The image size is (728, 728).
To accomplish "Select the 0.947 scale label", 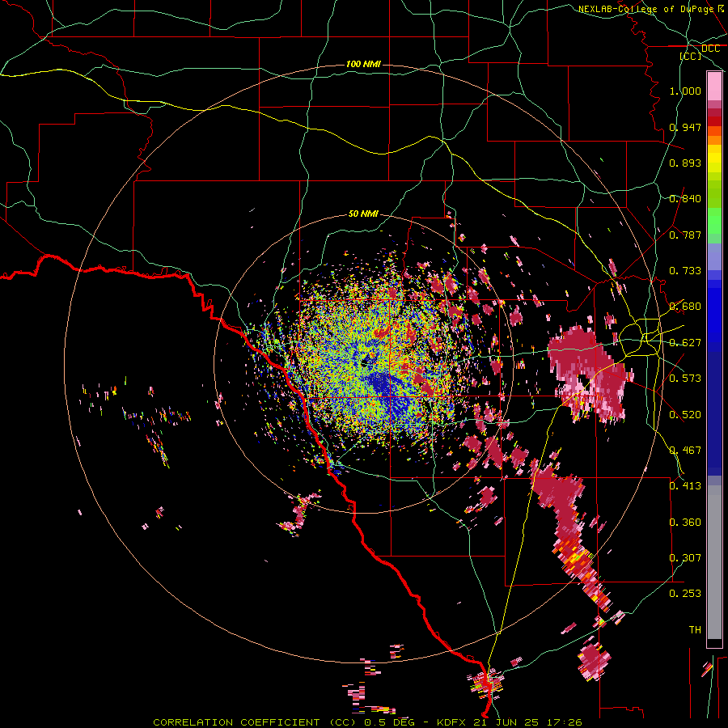I will coord(685,127).
